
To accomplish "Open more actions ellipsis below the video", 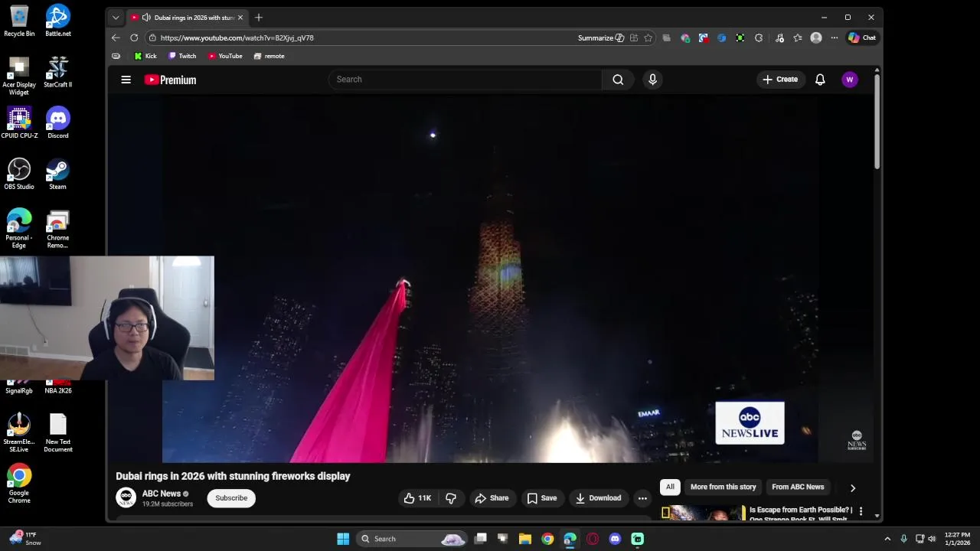I will click(x=642, y=498).
